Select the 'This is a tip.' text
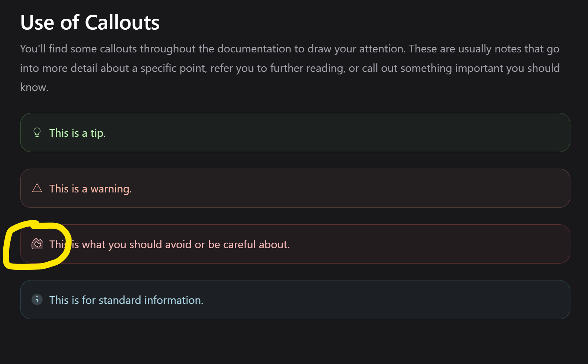 pos(77,133)
